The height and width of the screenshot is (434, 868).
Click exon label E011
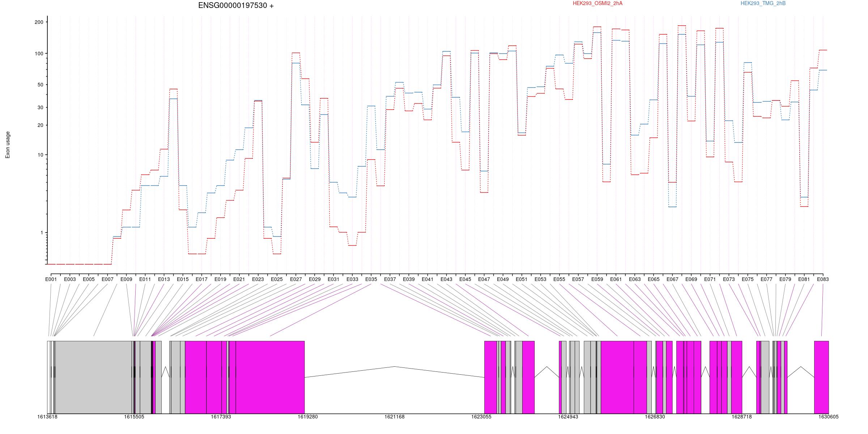pos(145,279)
